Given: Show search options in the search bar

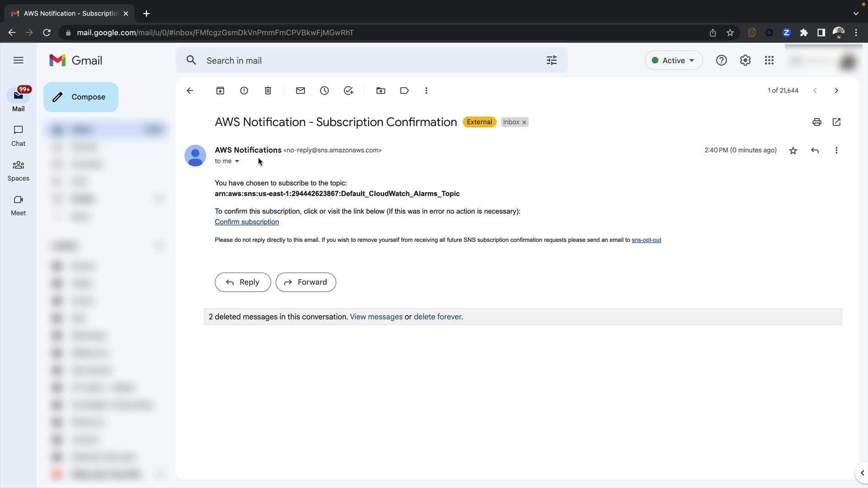Looking at the screenshot, I should (552, 61).
